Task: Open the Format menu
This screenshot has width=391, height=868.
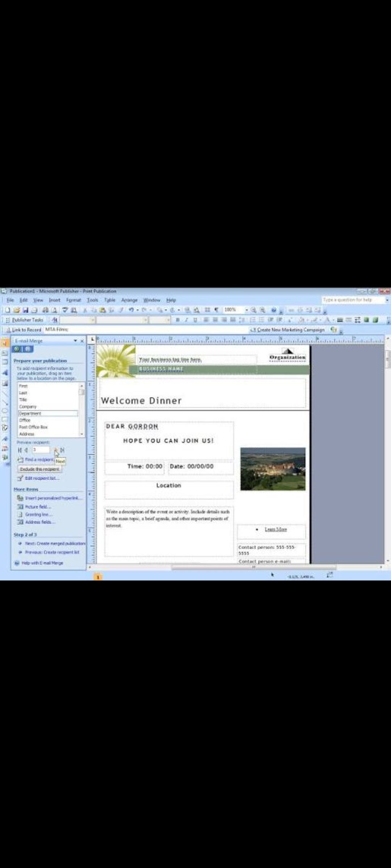Action: (x=73, y=300)
